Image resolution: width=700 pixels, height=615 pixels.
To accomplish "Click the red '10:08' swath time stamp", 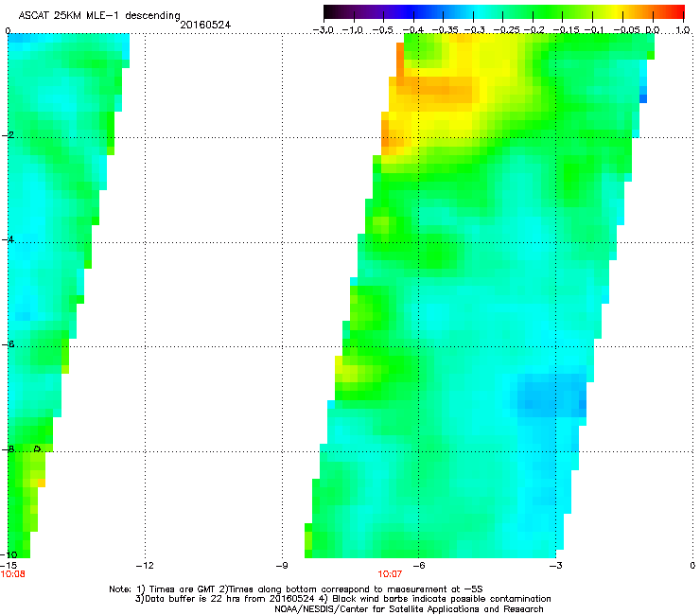I will [x=13, y=574].
